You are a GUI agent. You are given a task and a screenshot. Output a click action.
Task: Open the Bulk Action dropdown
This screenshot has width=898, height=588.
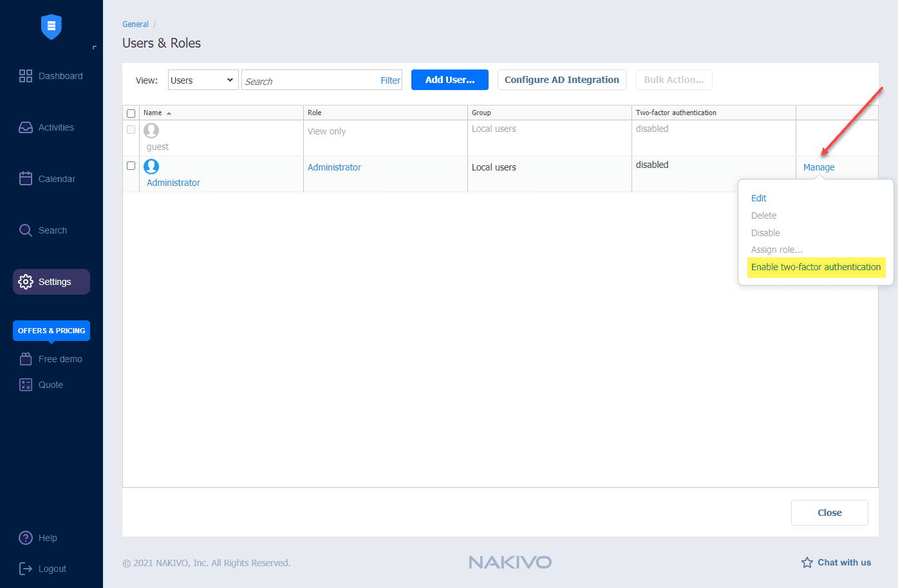[673, 79]
